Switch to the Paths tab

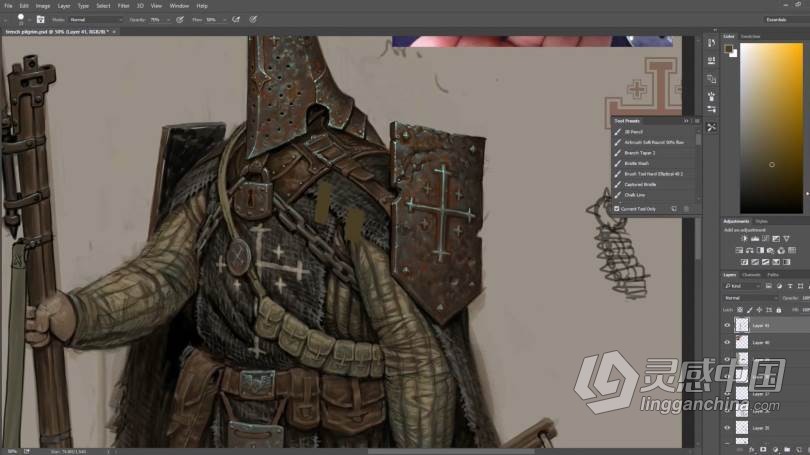[x=773, y=275]
